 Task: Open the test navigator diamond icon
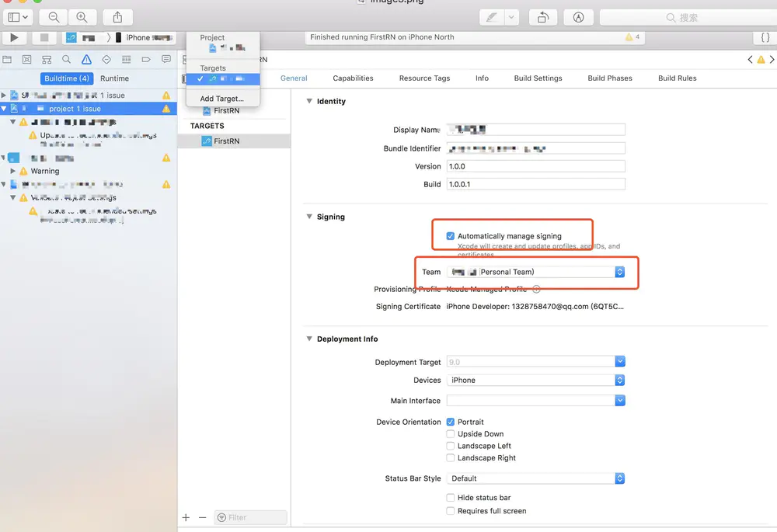(106, 60)
